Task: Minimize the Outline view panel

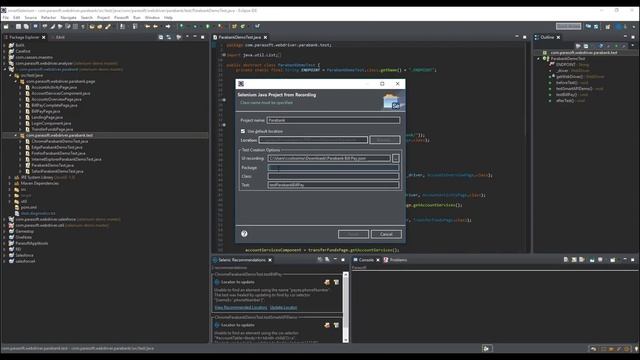Action: [x=624, y=37]
